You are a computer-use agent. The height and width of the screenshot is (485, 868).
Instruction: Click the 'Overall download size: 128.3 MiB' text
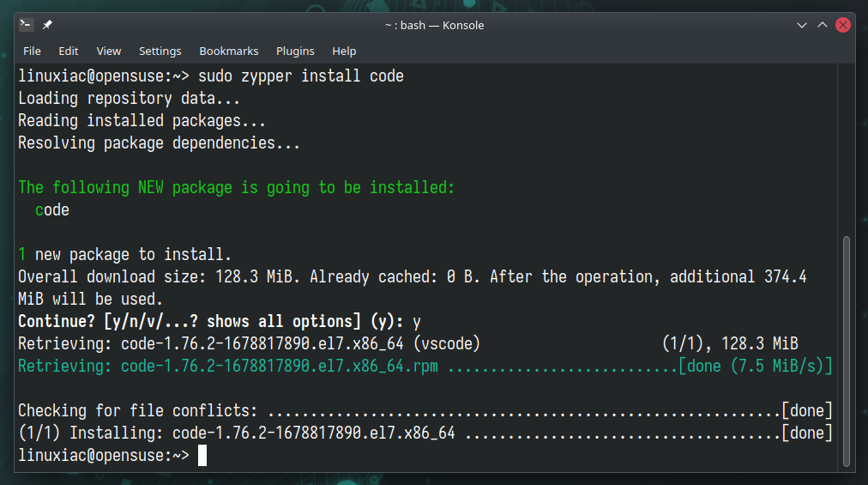(159, 276)
